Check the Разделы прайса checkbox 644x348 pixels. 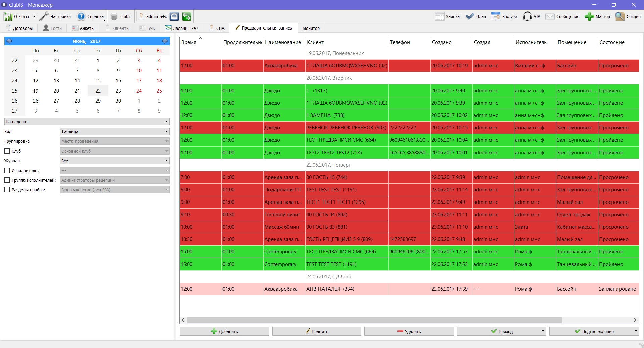tap(7, 190)
